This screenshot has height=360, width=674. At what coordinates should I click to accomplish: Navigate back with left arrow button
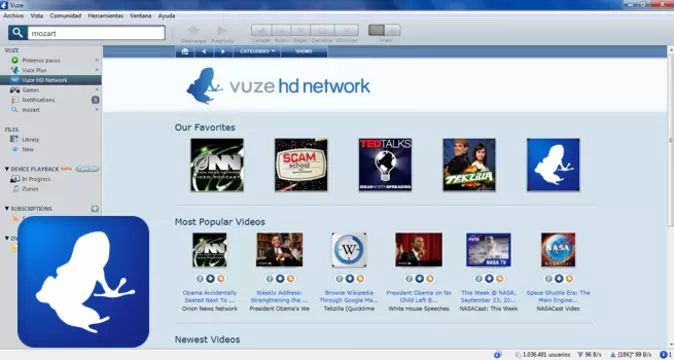(x=204, y=52)
